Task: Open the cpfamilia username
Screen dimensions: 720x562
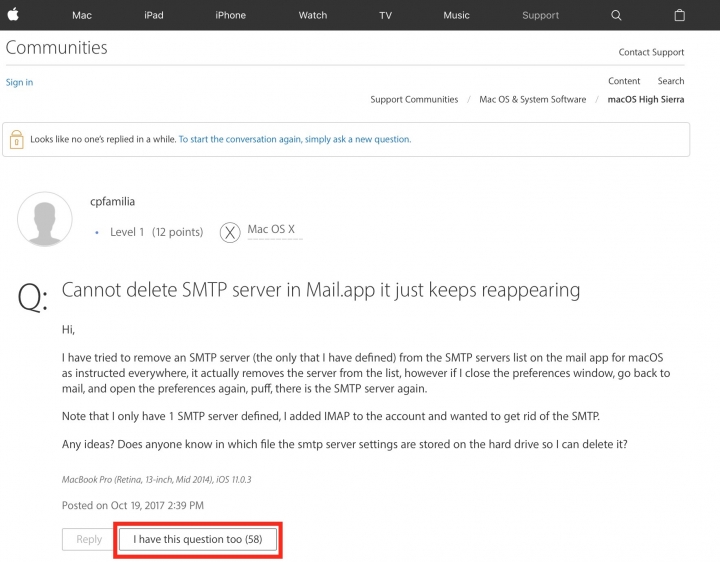Action: click(112, 202)
